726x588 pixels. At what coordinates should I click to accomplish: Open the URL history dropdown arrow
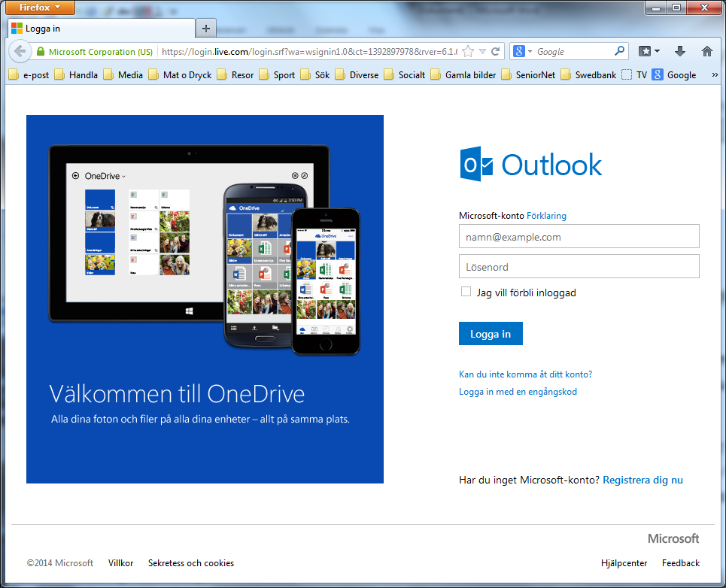click(482, 51)
